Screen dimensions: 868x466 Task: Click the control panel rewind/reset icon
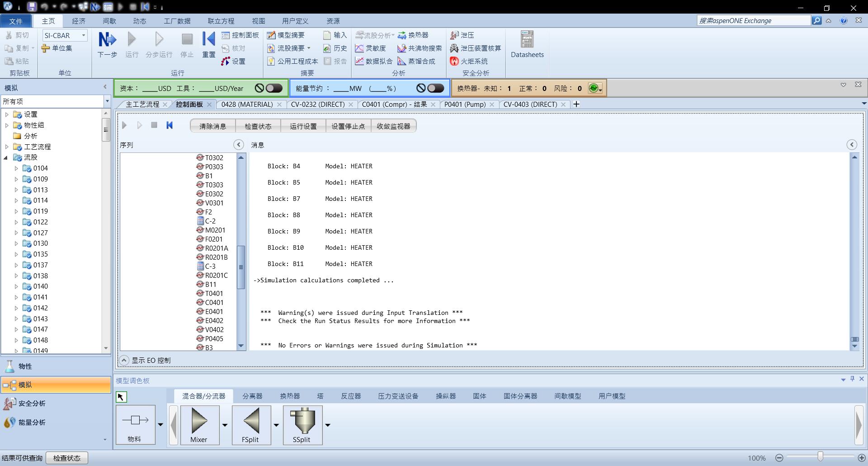click(170, 125)
